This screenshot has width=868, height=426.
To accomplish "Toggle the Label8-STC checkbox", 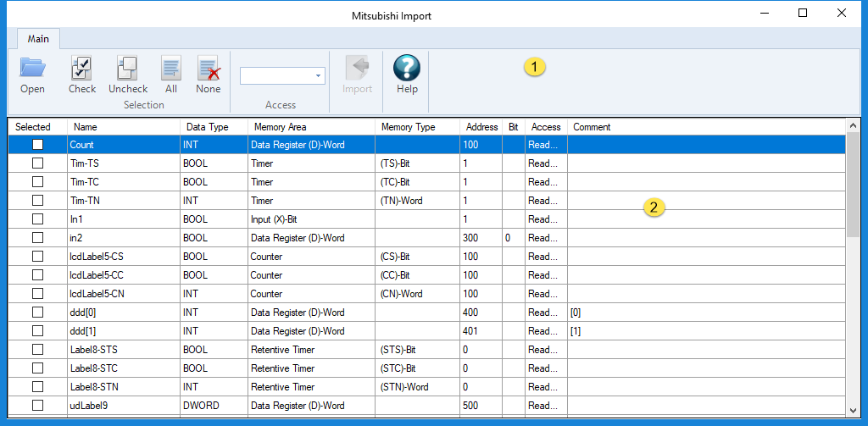I will click(x=37, y=368).
